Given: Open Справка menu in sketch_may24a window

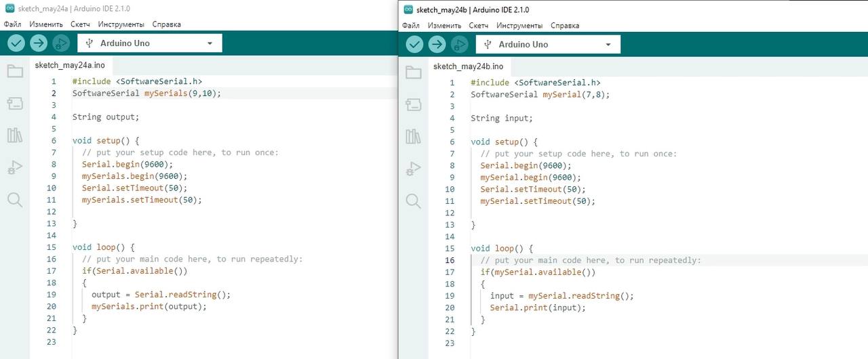Looking at the screenshot, I should (166, 24).
